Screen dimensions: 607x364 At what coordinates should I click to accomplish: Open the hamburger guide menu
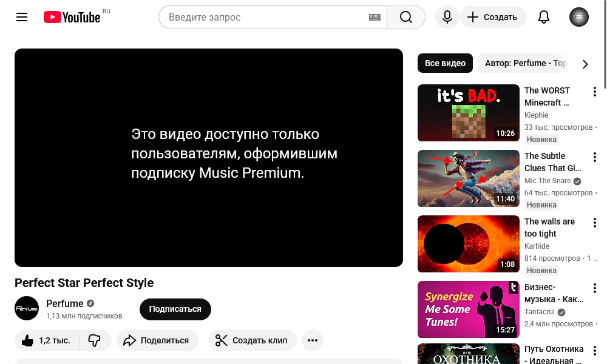click(x=22, y=17)
